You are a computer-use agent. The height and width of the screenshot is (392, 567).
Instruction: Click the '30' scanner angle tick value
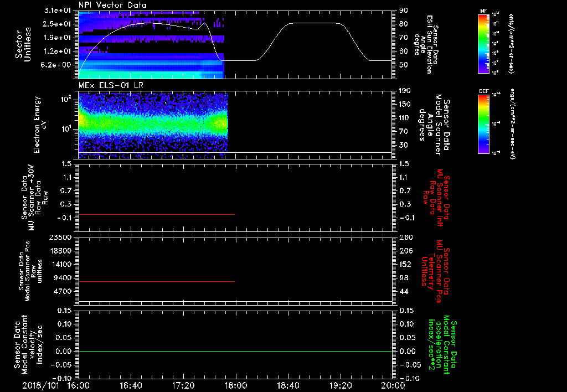(404, 146)
